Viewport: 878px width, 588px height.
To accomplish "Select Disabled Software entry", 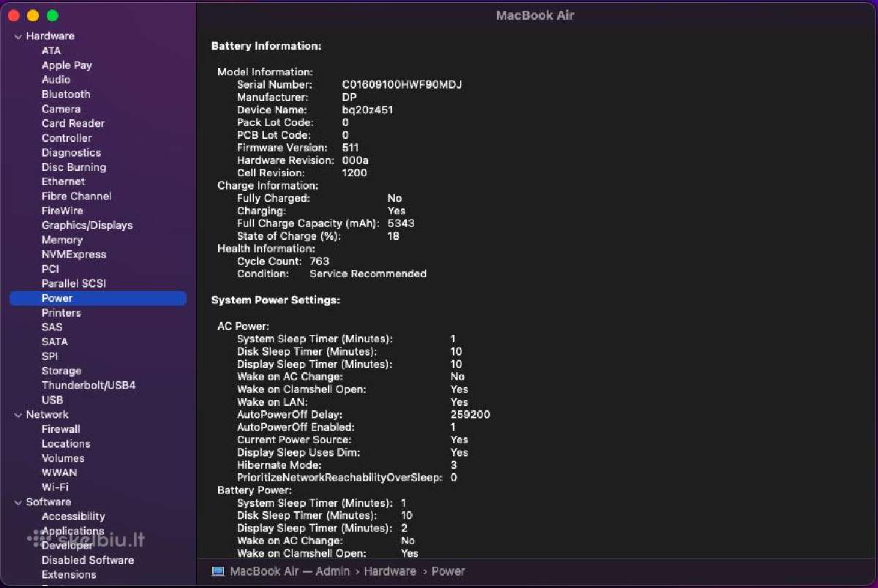I will click(88, 560).
